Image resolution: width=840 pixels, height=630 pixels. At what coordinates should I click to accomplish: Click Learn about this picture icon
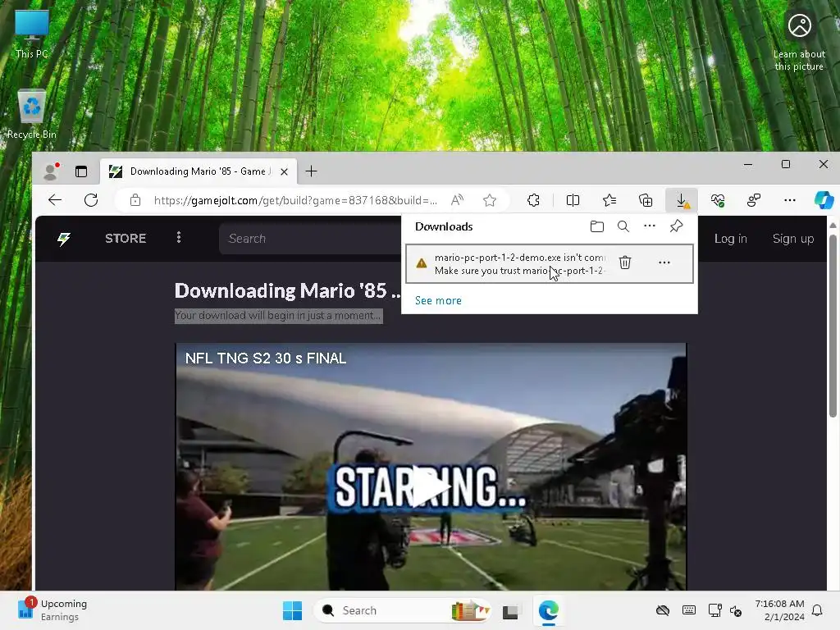pos(799,41)
